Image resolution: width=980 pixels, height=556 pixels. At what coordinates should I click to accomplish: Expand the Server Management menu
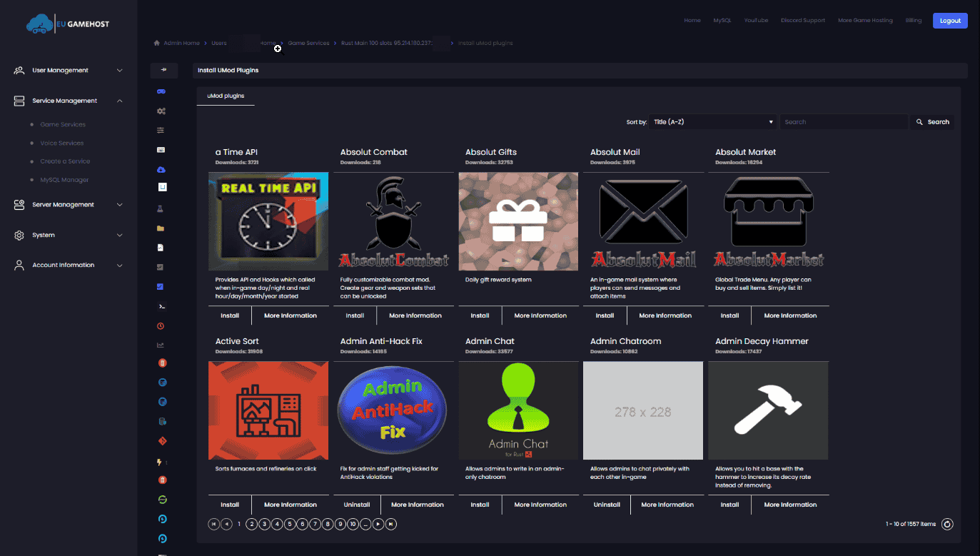click(68, 205)
